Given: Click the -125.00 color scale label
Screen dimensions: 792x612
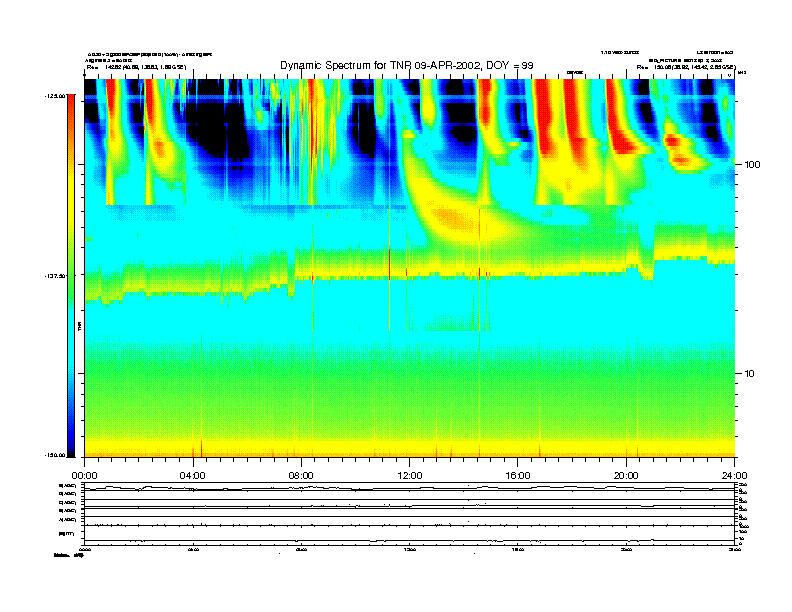Looking at the screenshot, I should pos(55,95).
